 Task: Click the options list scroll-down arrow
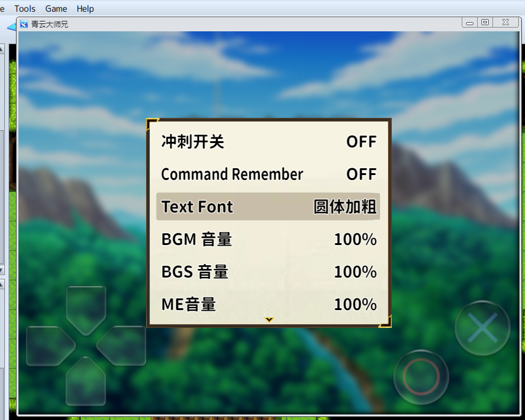269,320
